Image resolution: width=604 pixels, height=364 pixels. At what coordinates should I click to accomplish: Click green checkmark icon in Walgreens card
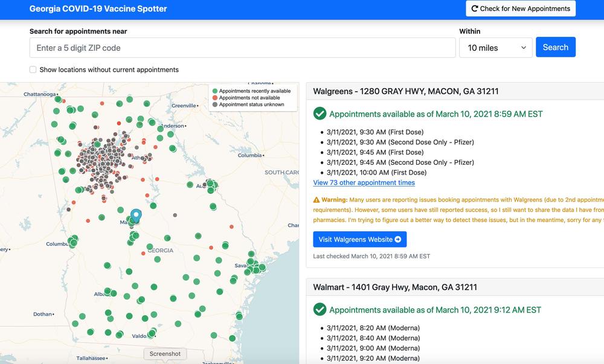pyautogui.click(x=320, y=113)
